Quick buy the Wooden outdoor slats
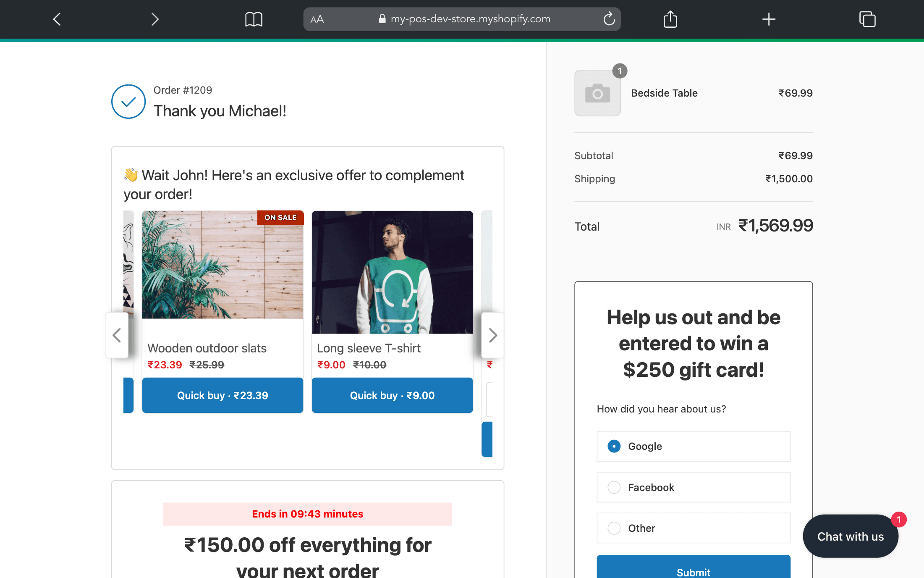This screenshot has width=924, height=578. point(222,395)
